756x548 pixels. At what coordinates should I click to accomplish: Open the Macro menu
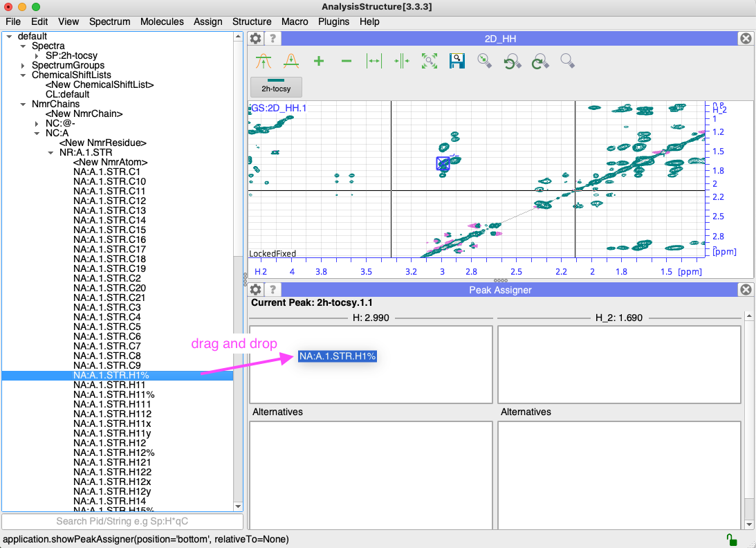[x=295, y=21]
